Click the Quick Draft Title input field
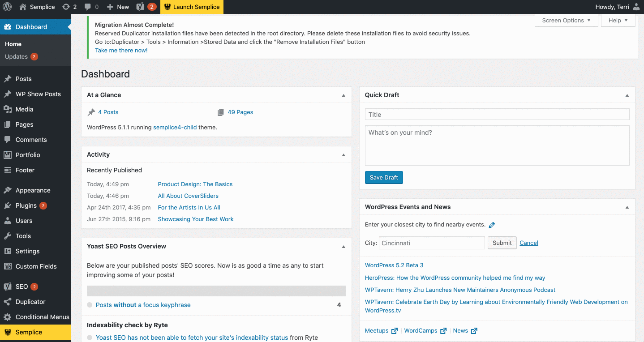The image size is (644, 342). click(x=497, y=114)
